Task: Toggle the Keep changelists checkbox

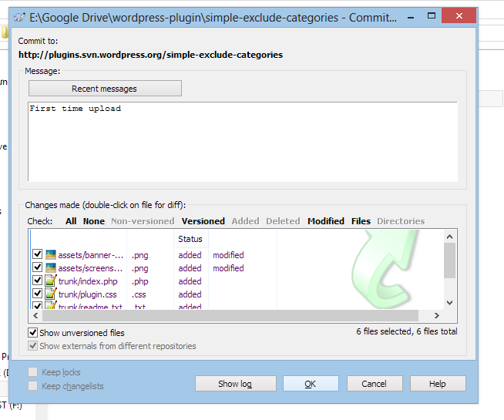Action: click(x=33, y=385)
